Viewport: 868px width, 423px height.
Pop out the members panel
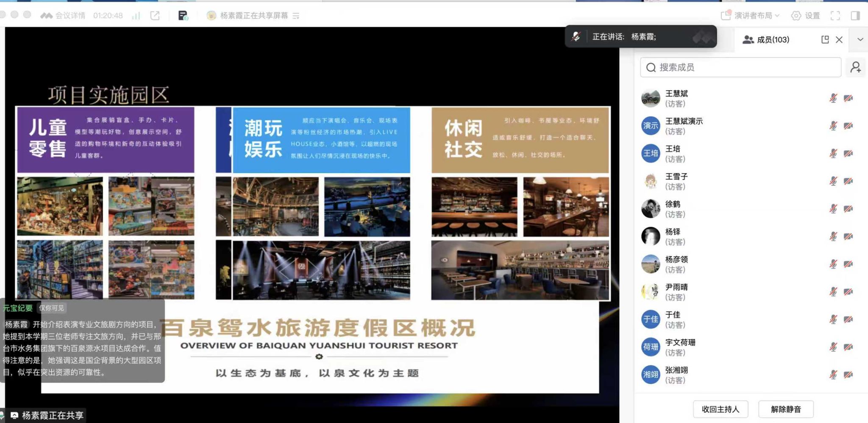[x=825, y=39]
